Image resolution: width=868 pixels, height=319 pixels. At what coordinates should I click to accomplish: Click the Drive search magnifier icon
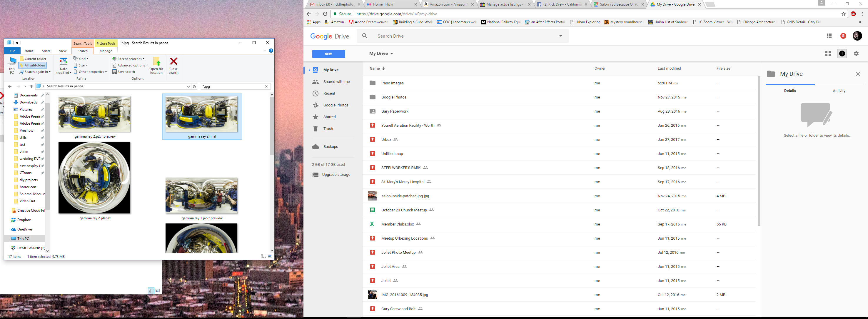click(365, 36)
